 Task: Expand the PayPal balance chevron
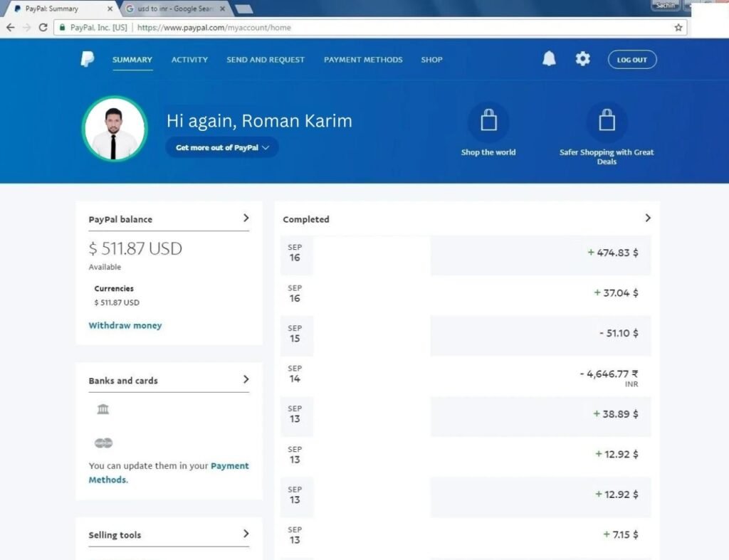246,218
